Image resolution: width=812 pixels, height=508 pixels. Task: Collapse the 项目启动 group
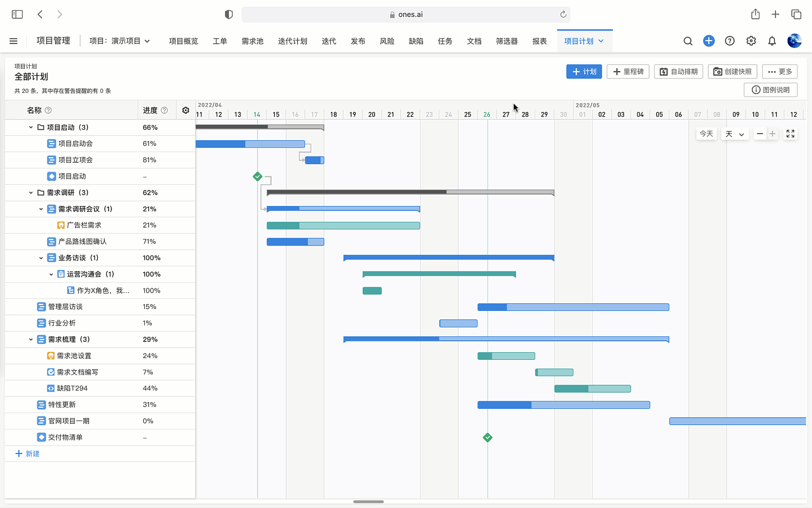tap(31, 127)
